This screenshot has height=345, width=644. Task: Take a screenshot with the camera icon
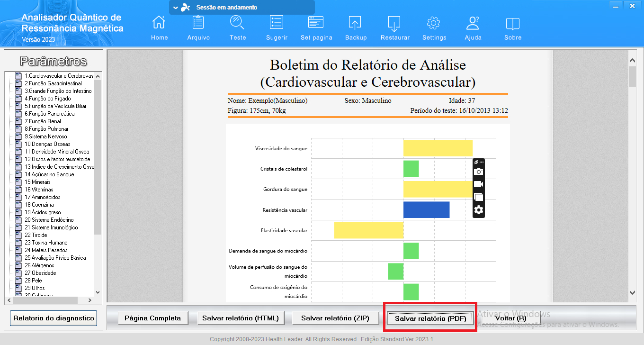tap(479, 172)
